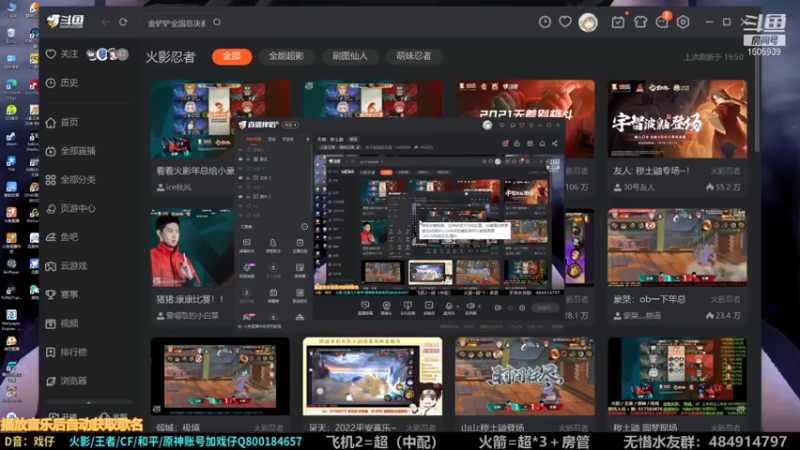Open streamer link 爱唱歌的小白菜
800x450 pixels.
[x=188, y=316]
